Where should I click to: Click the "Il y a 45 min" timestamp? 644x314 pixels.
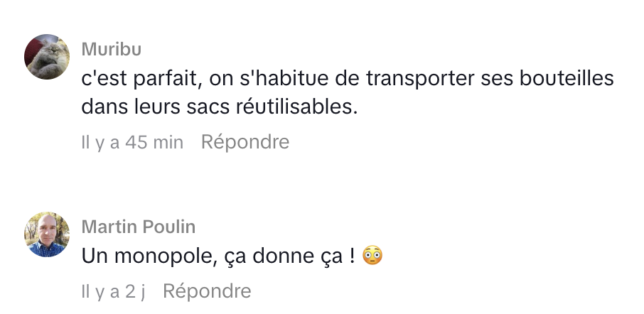tap(133, 142)
